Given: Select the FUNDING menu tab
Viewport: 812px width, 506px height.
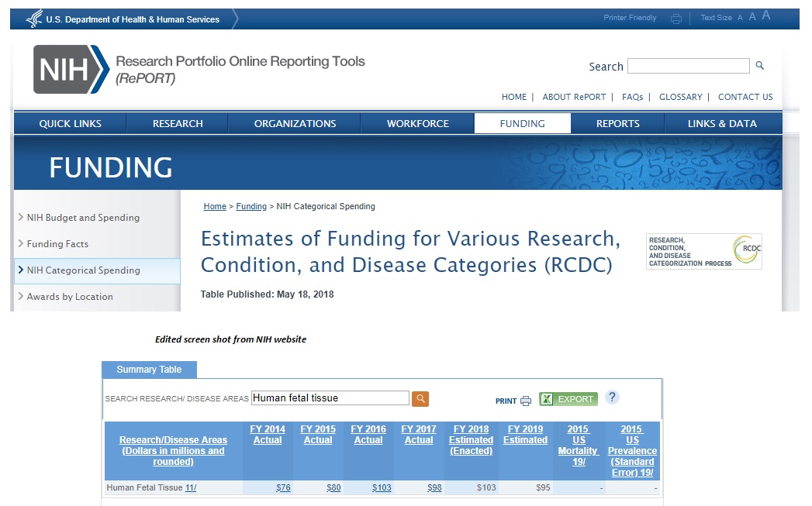Looking at the screenshot, I should [523, 124].
